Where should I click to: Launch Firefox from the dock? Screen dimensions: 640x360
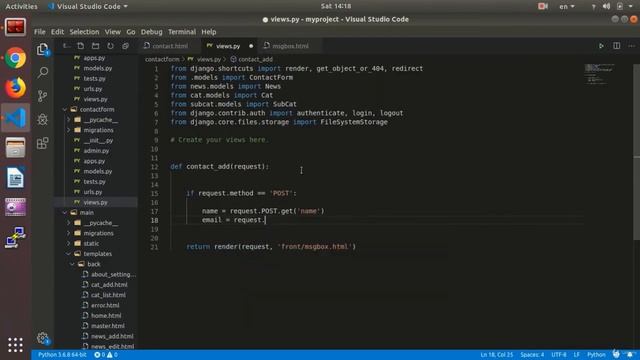16,88
